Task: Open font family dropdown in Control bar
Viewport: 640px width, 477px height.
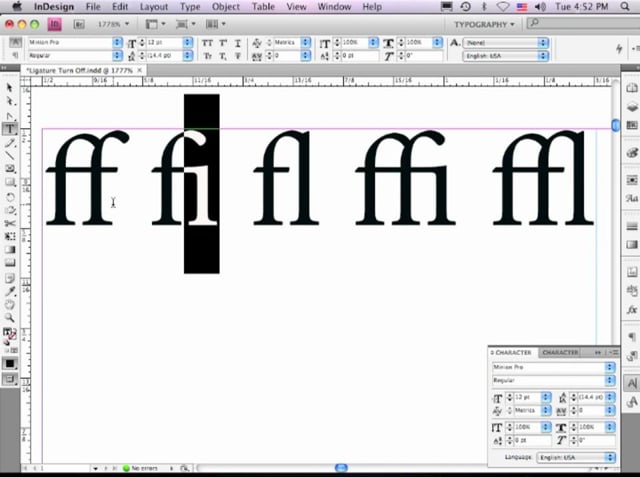Action: (117, 42)
